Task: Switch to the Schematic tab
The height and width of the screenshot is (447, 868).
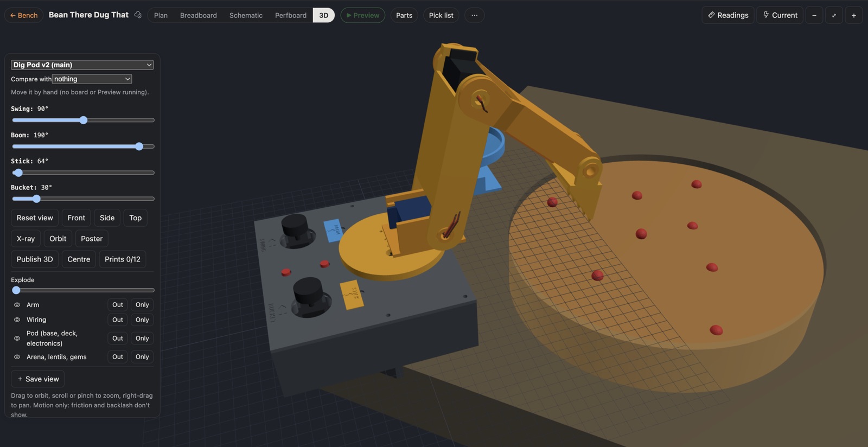Action: click(246, 15)
